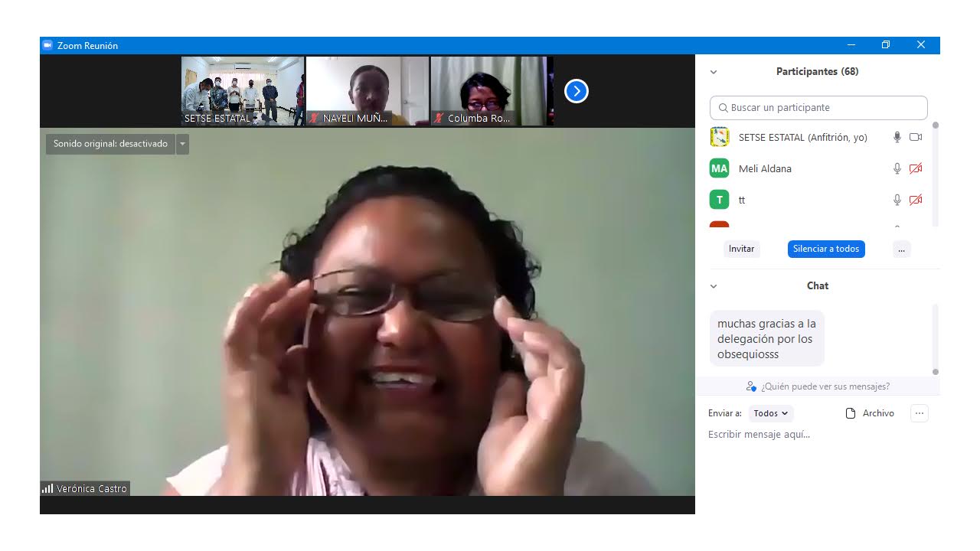Open the Enviar a Todos dropdown
The height and width of the screenshot is (551, 980).
pos(771,413)
